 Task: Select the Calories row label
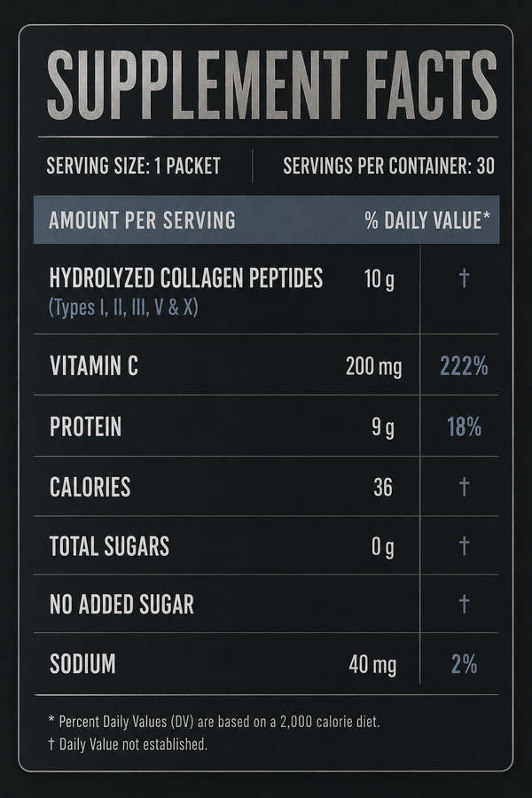point(90,487)
